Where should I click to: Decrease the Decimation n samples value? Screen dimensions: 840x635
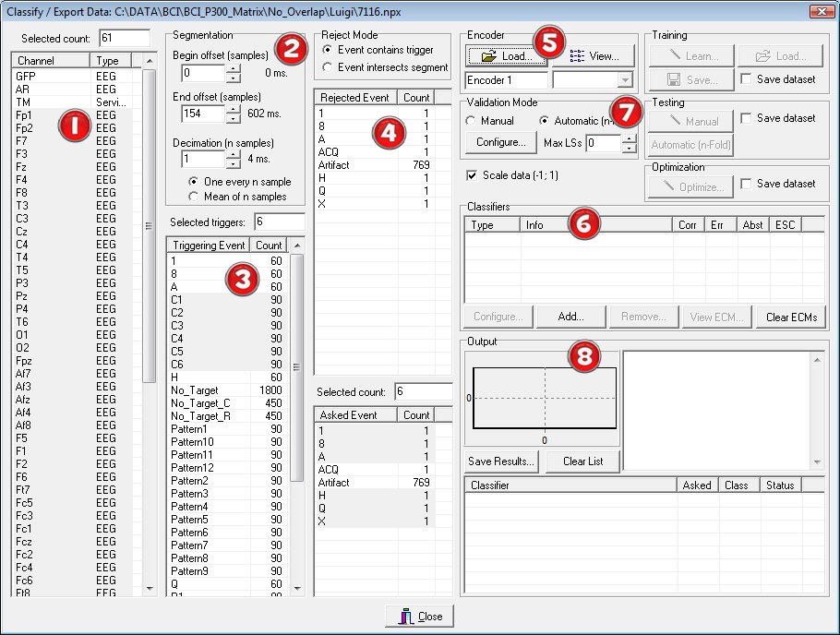tap(233, 164)
